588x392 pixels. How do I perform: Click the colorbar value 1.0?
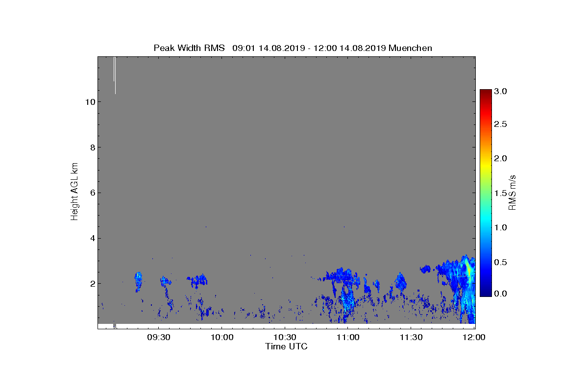pyautogui.click(x=501, y=227)
